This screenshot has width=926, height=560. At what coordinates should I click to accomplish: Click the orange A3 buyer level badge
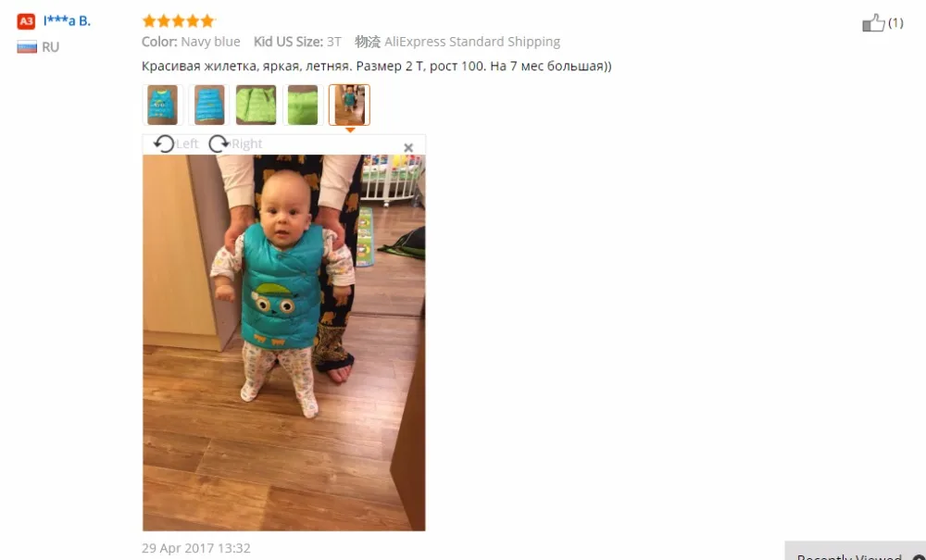26,21
